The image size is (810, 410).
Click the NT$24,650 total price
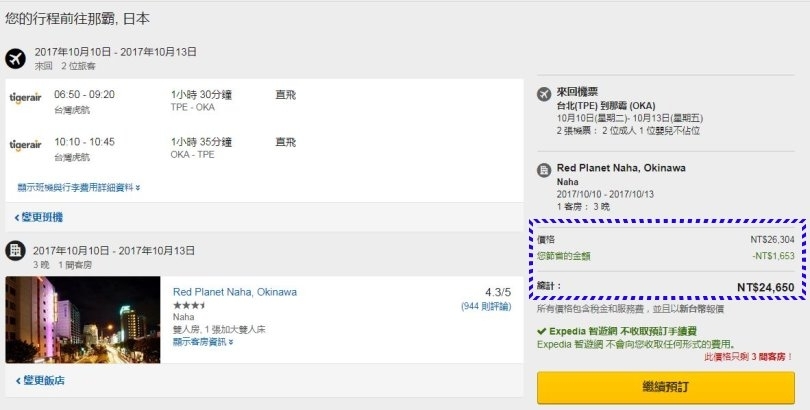tap(765, 287)
